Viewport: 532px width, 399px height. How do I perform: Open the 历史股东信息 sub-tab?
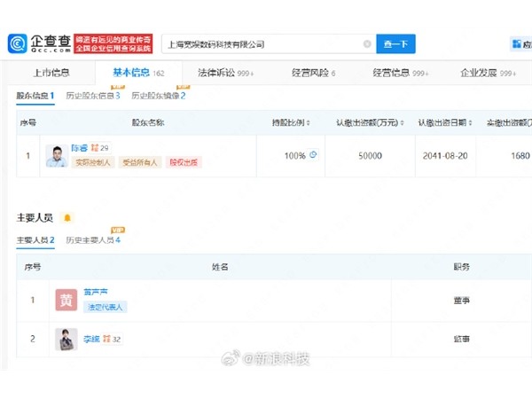92,96
